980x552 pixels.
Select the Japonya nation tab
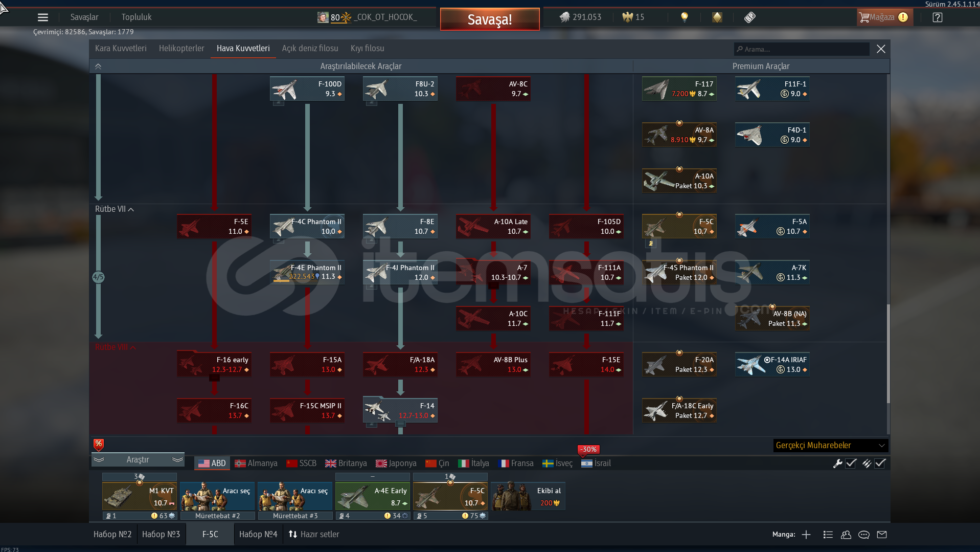pos(396,463)
